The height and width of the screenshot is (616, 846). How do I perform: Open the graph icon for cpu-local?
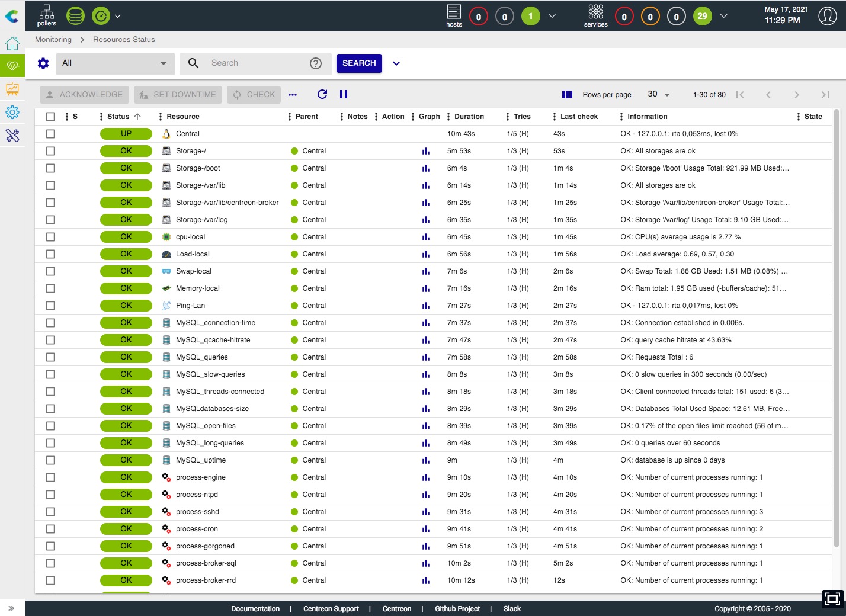click(x=425, y=237)
